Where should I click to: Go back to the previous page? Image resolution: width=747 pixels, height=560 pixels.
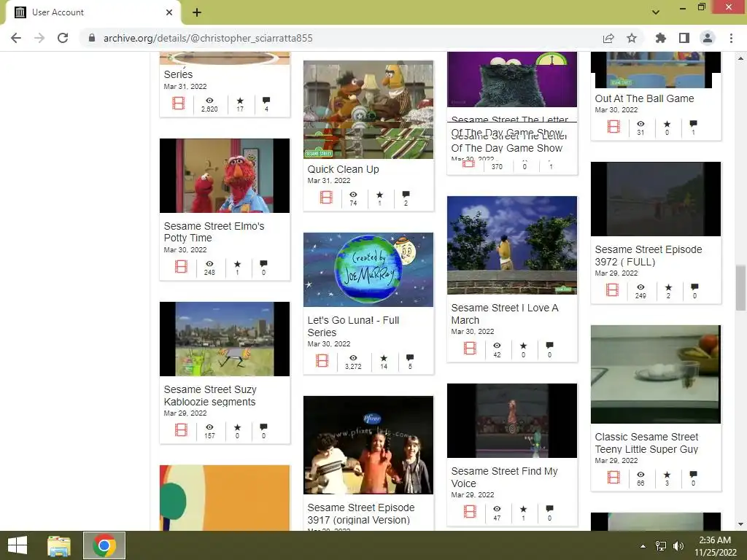[x=16, y=38]
